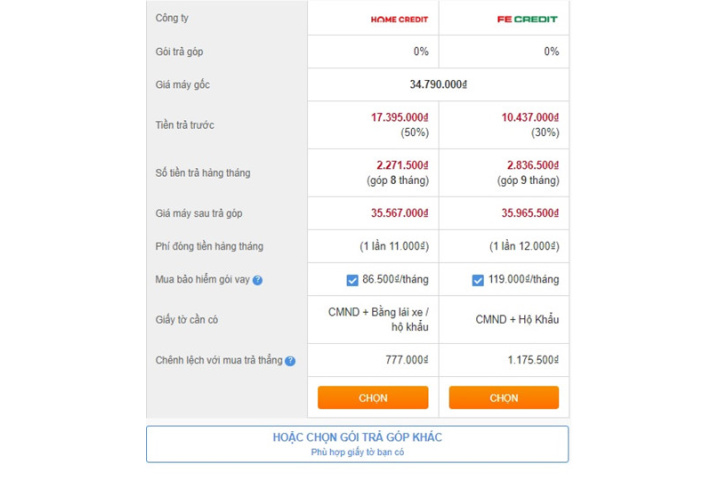Click the 'Phù hợp giấy tờ bạn có' subtitle
The height and width of the screenshot is (480, 720).
pyautogui.click(x=357, y=452)
